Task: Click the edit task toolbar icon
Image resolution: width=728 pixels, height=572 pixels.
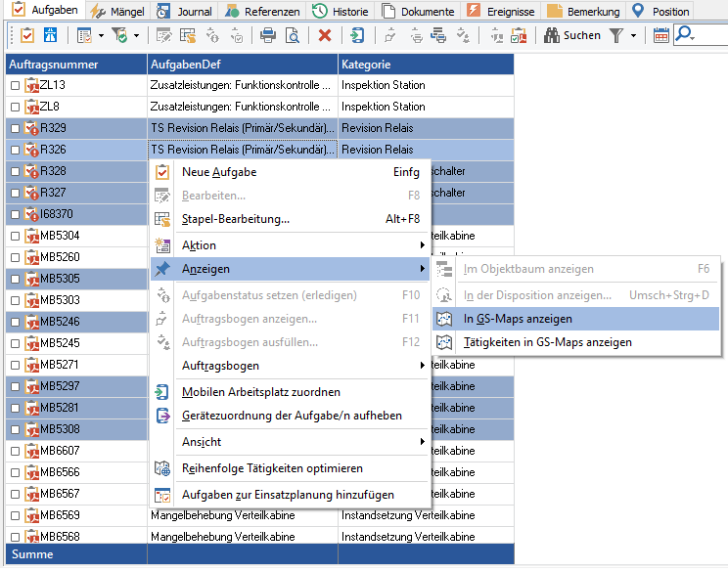Action: [163, 35]
